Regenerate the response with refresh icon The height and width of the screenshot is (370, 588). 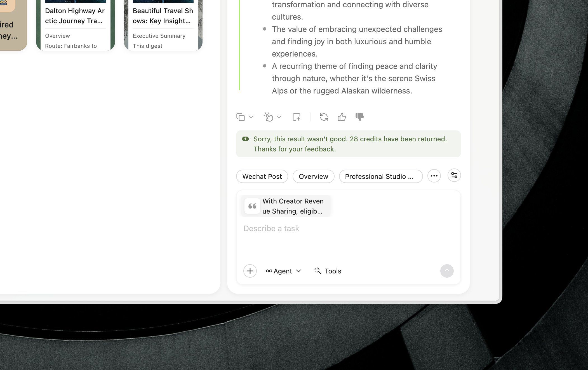pyautogui.click(x=324, y=117)
